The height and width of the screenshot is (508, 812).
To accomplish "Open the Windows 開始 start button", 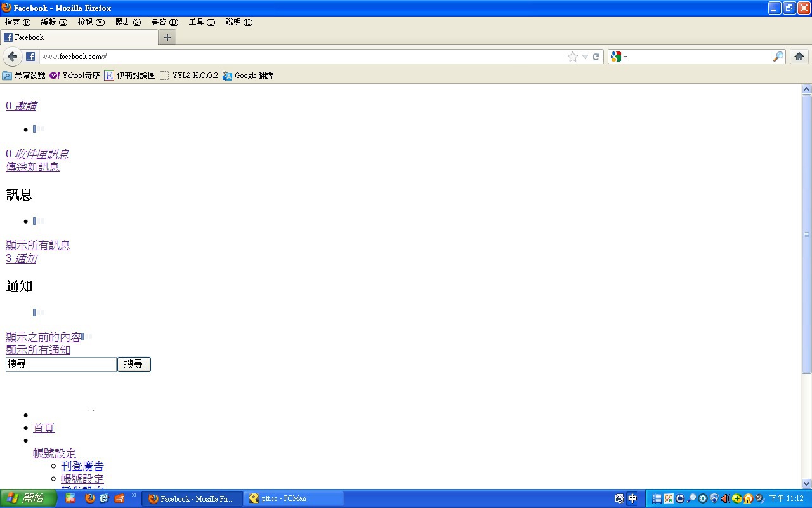I will [29, 498].
